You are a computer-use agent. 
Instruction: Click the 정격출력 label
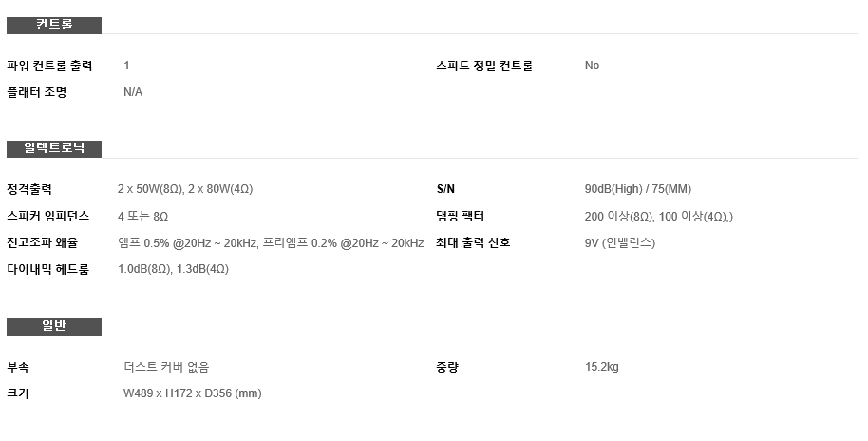click(x=29, y=189)
